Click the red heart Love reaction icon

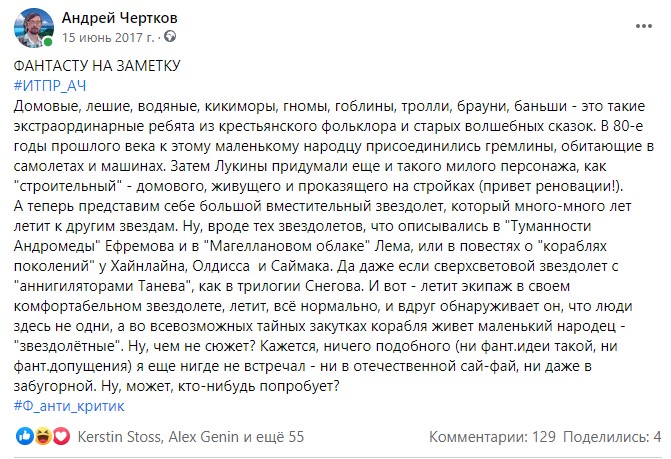click(x=63, y=437)
